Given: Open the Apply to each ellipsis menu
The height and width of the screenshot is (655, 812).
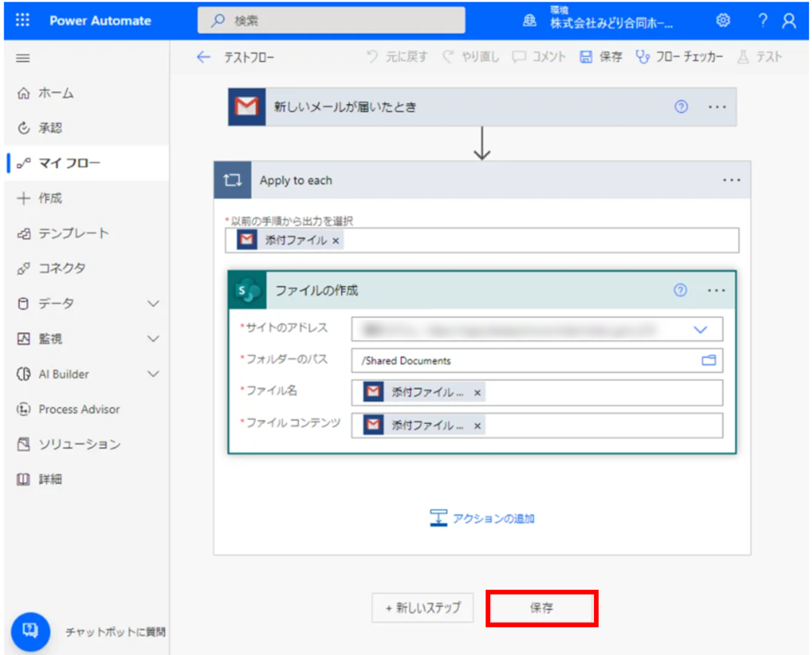Looking at the screenshot, I should pyautogui.click(x=731, y=180).
